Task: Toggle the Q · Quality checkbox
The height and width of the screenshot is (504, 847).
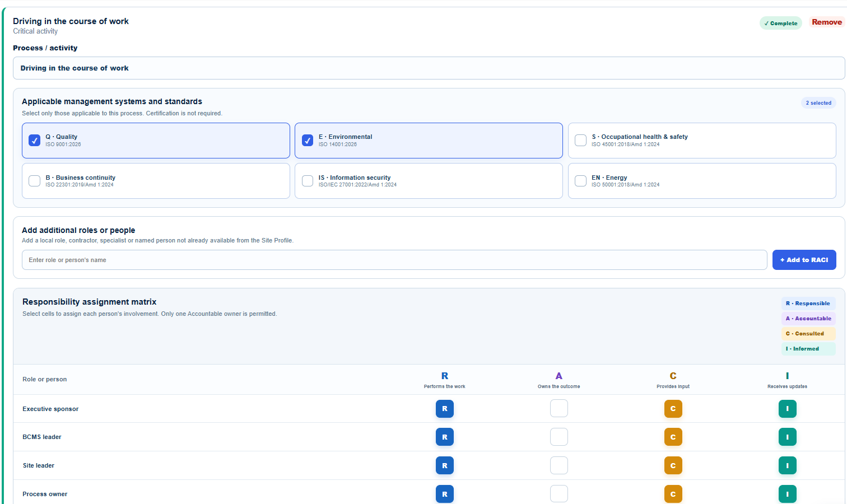Action: 34,141
